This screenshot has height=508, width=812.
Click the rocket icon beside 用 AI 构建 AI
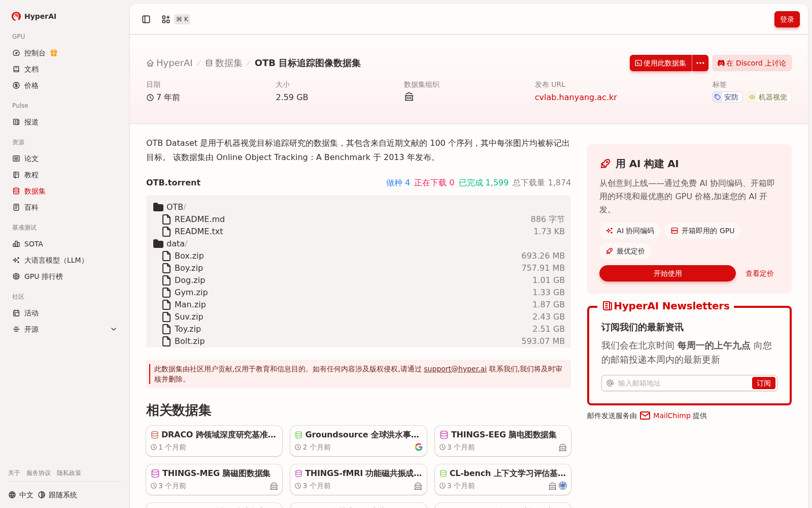(x=605, y=164)
